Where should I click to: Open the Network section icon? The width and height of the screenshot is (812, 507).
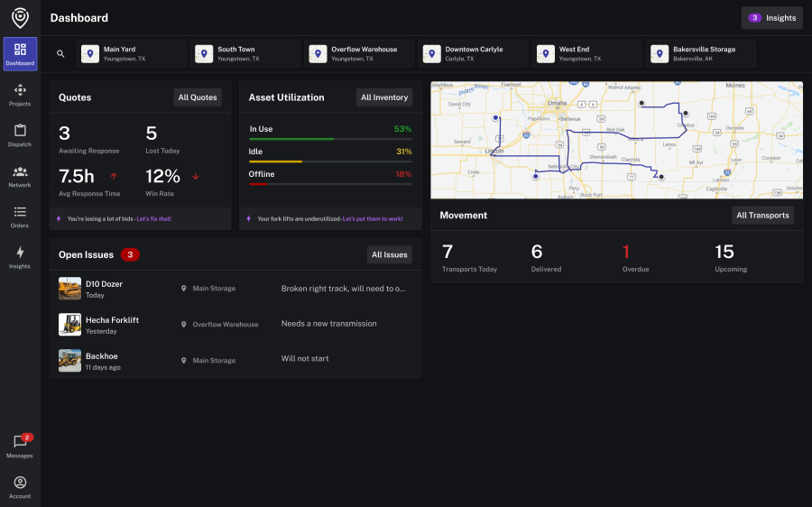[20, 176]
